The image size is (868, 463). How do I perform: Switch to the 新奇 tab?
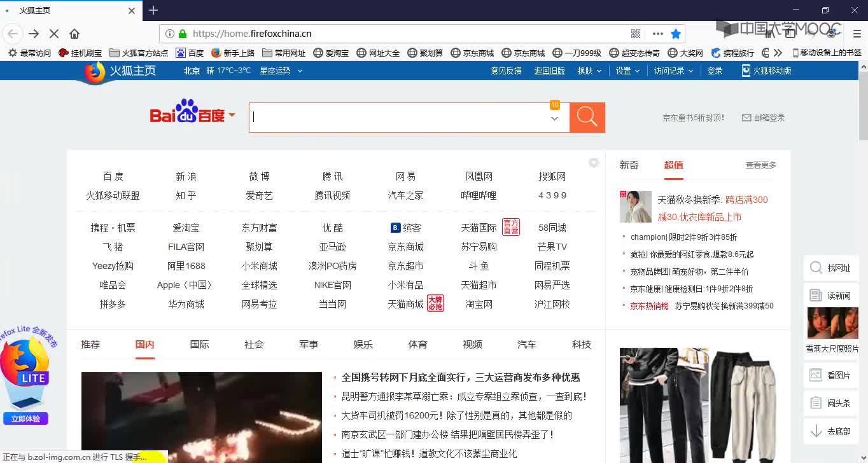tap(629, 165)
